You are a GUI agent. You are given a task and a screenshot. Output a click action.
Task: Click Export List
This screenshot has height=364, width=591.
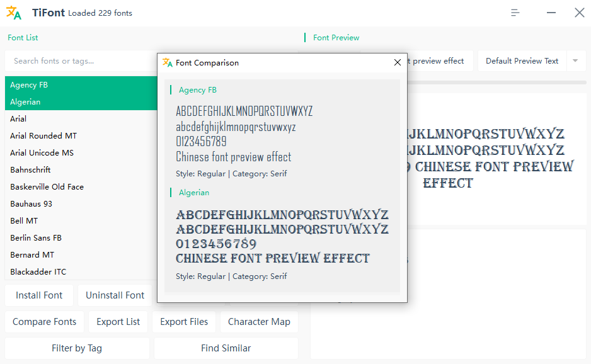[x=118, y=322]
